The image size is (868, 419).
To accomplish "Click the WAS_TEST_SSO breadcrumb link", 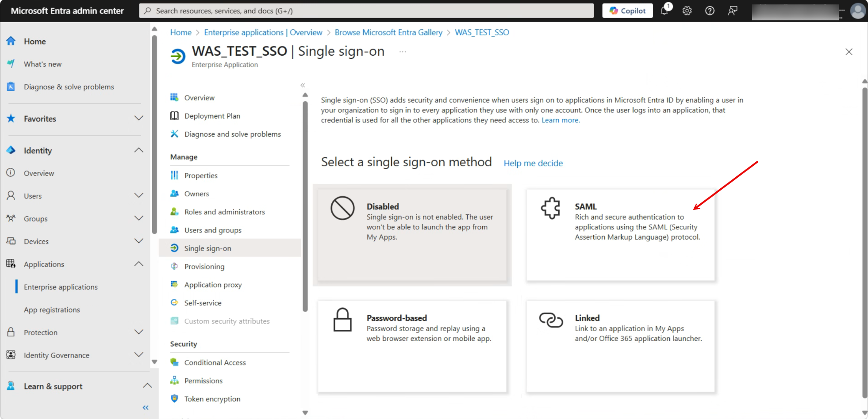I will pos(482,32).
